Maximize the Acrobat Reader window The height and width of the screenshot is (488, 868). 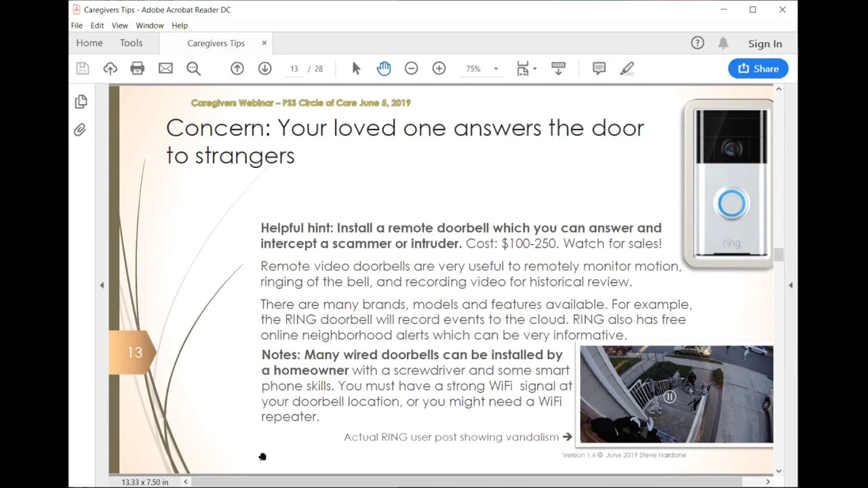click(753, 9)
